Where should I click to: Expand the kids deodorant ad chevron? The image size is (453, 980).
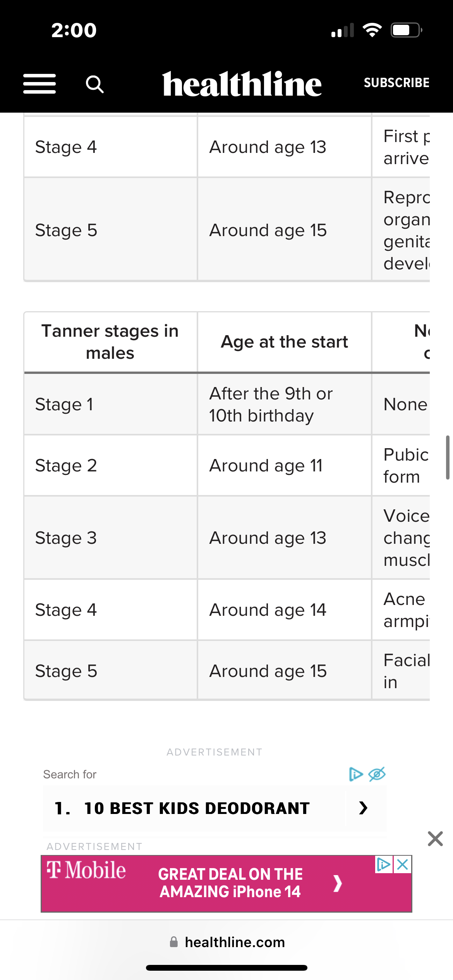tap(363, 808)
